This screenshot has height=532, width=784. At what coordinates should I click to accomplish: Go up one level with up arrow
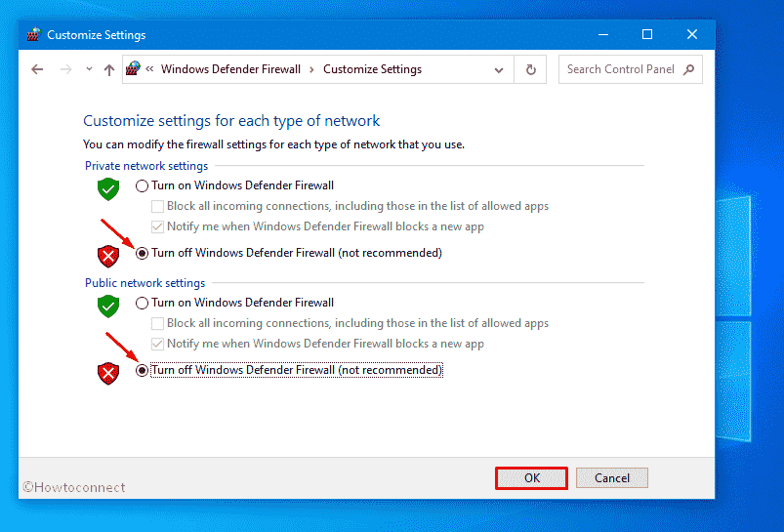tap(109, 69)
